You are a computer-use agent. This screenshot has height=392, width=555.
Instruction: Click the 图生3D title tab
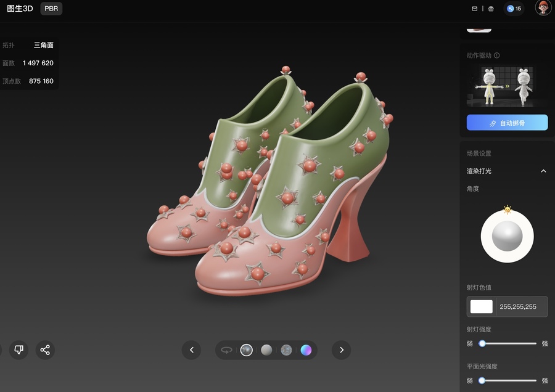[20, 9]
